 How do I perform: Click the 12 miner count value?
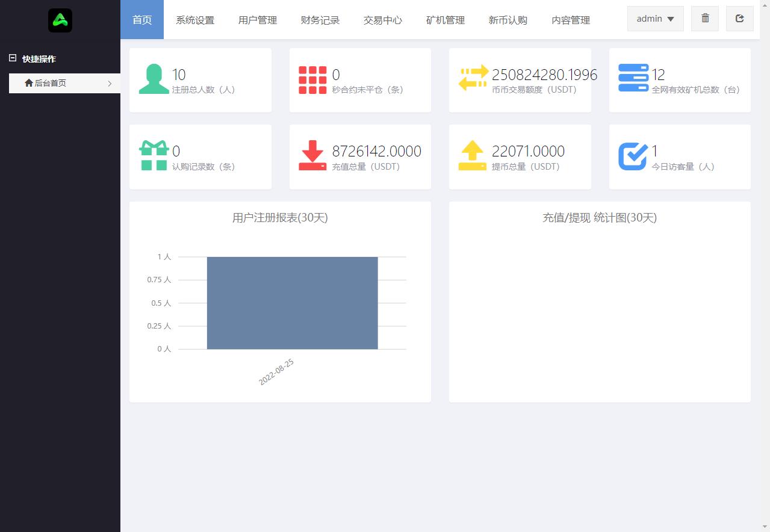[659, 75]
